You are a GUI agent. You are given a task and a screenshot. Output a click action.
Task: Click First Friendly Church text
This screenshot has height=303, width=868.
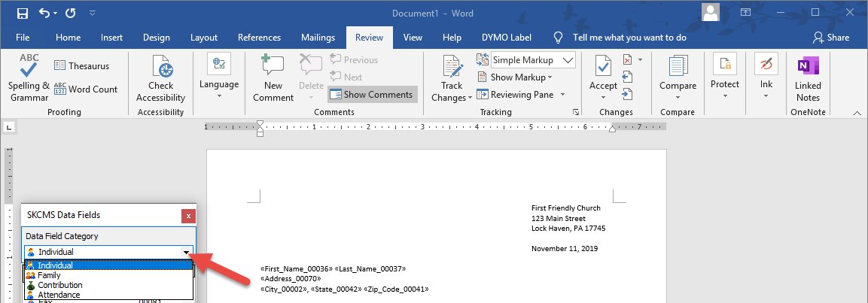tap(566, 208)
